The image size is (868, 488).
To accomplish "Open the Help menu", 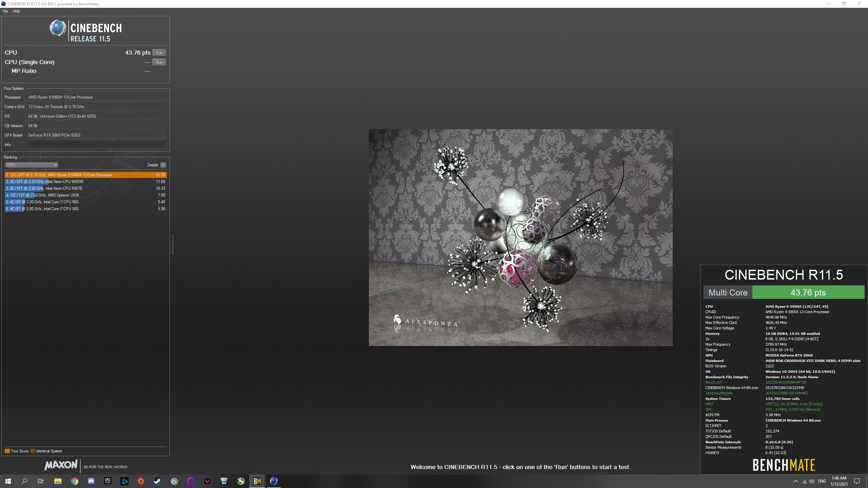I will [x=16, y=11].
